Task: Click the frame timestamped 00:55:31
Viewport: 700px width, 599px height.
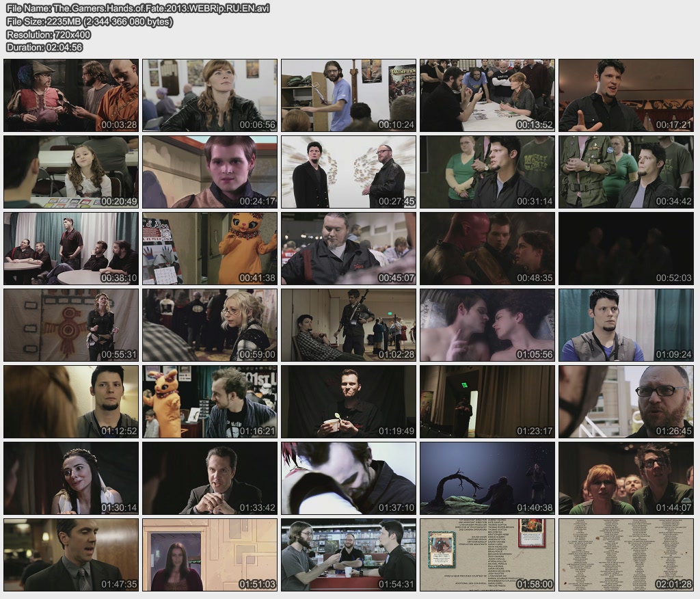Action: (x=71, y=325)
